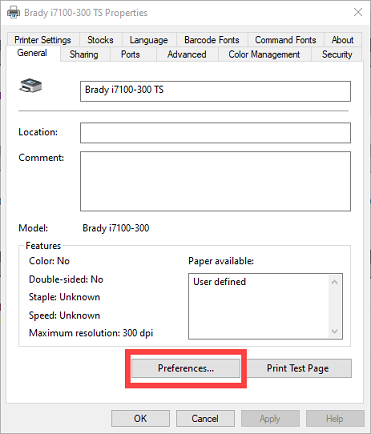This screenshot has height=434, width=371.
Task: Go to the Command Fonts tab
Action: point(285,40)
